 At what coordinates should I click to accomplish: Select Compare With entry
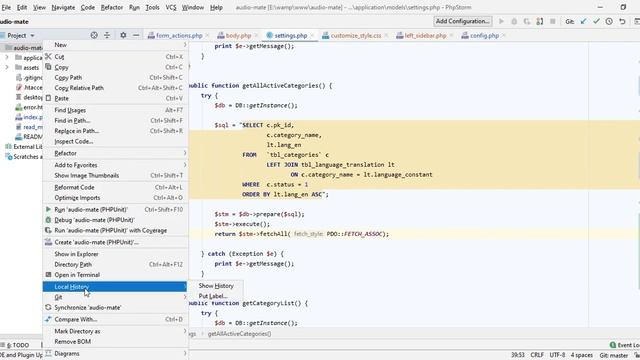tap(115, 319)
